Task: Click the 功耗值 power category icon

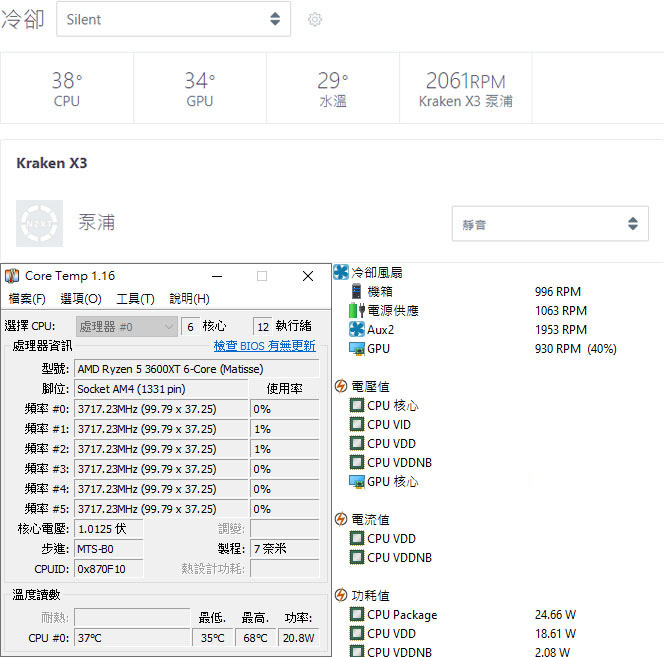Action: coord(341,595)
